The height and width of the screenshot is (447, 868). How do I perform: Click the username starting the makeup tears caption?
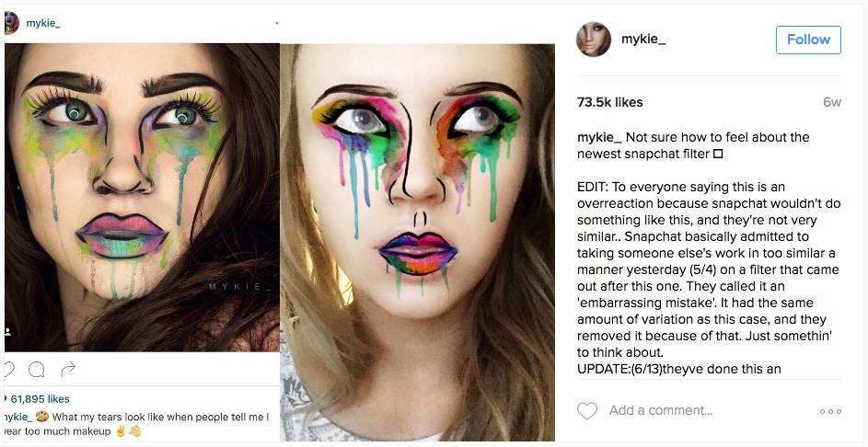pyautogui.click(x=16, y=417)
